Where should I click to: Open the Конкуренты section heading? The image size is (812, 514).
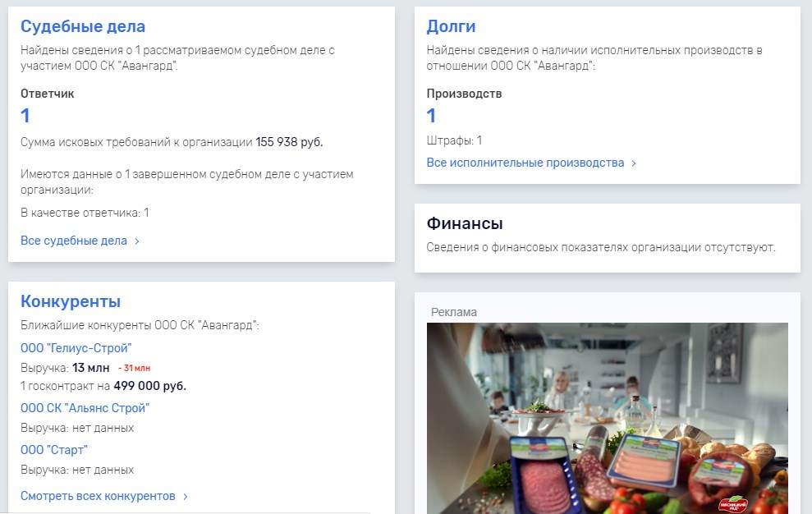pos(71,301)
